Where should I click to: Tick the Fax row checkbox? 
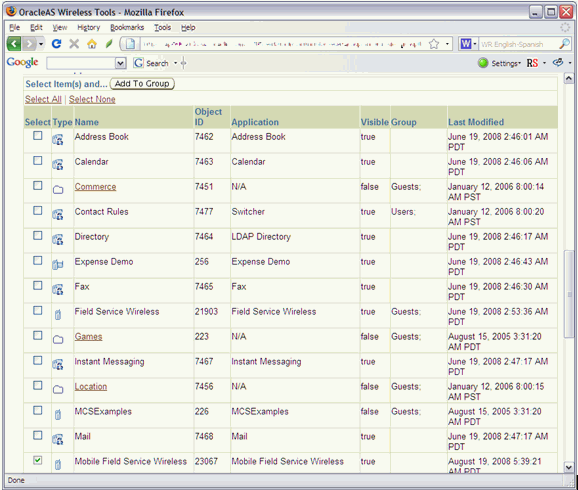pyautogui.click(x=38, y=285)
